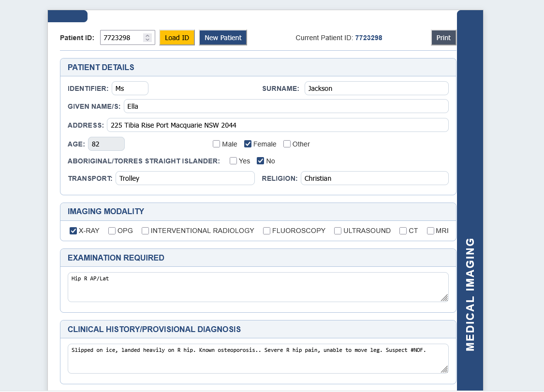This screenshot has height=392, width=544.
Task: Click the Clinical History/Provisional Diagnosis header
Action: pyautogui.click(x=258, y=329)
